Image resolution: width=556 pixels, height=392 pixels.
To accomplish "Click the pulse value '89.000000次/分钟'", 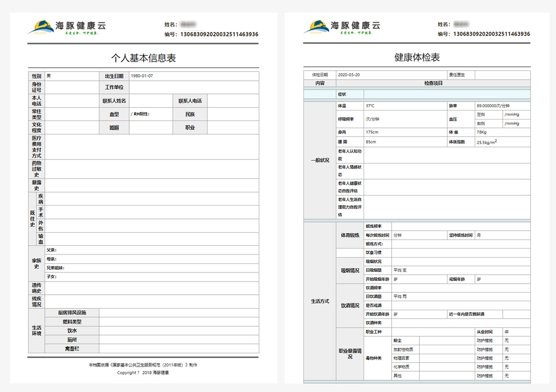I will point(493,106).
